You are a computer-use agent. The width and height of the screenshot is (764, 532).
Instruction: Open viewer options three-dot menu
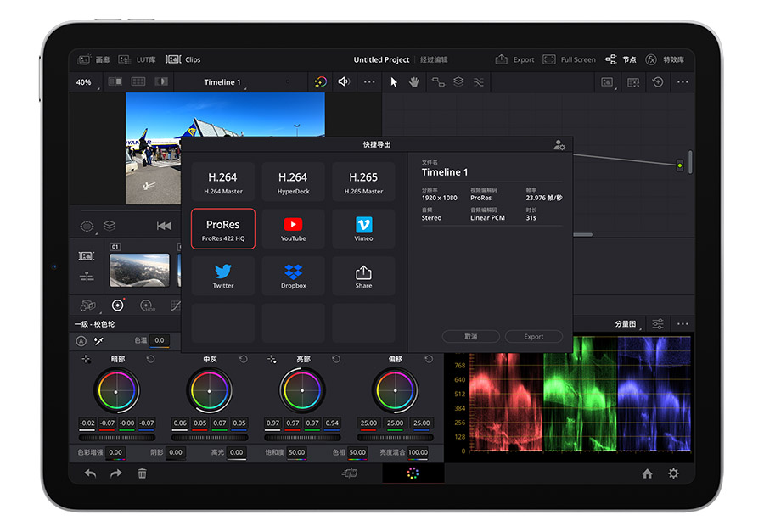click(369, 81)
